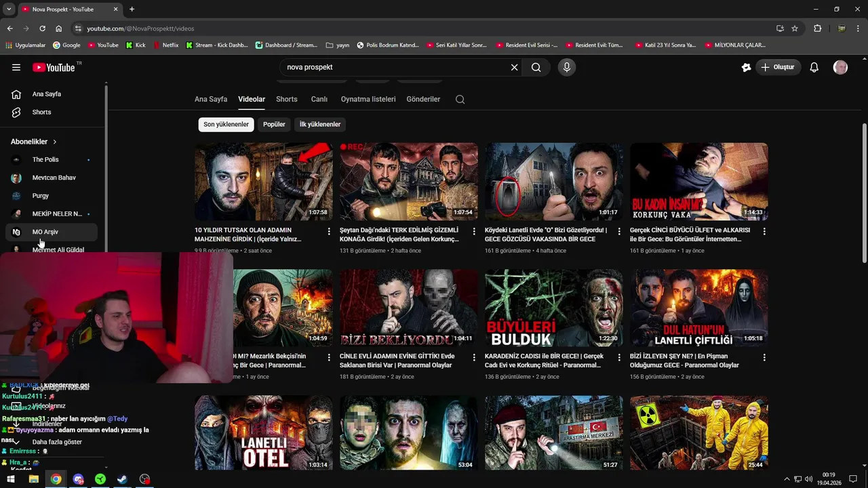
Task: Click the sparkle icon beside Oluştur
Action: tap(746, 67)
